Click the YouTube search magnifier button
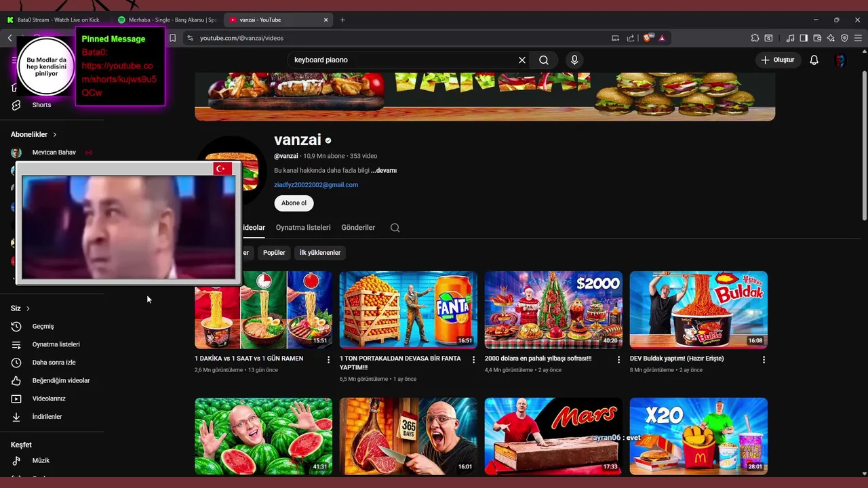The image size is (868, 488). click(544, 60)
